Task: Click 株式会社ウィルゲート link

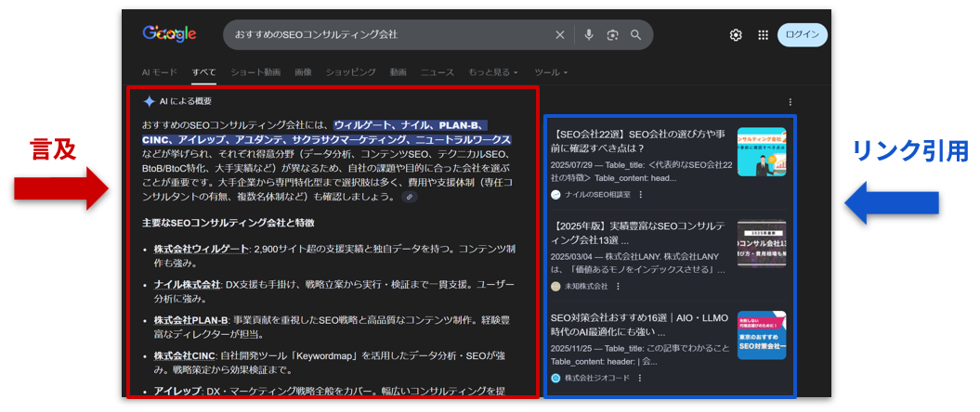Action: [x=201, y=249]
